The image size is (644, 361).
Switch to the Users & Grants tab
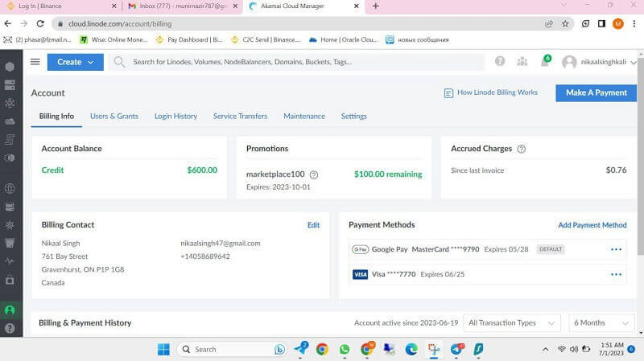[x=114, y=116]
